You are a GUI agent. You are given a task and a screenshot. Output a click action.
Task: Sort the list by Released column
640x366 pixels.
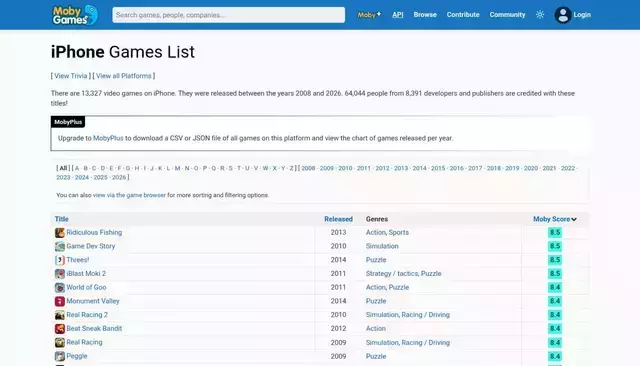click(338, 219)
